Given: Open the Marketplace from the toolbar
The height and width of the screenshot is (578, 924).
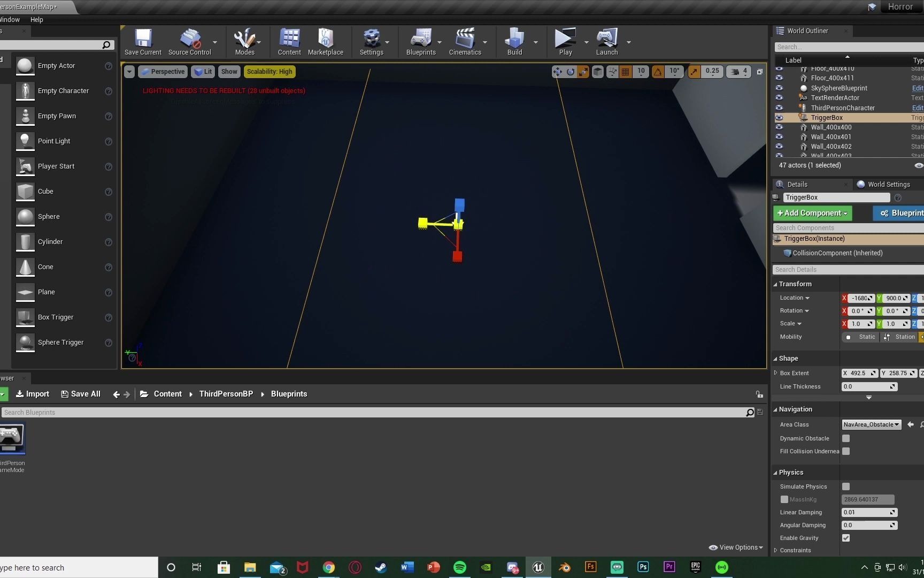Looking at the screenshot, I should coord(325,42).
